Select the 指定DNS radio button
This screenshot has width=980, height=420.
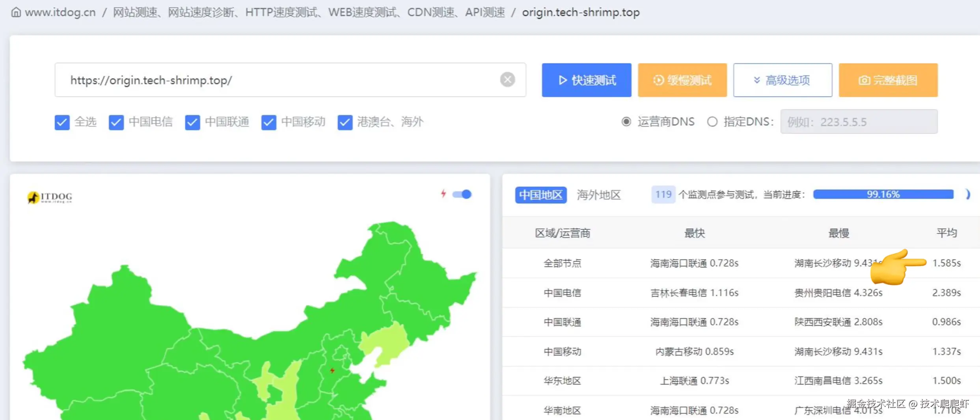712,122
